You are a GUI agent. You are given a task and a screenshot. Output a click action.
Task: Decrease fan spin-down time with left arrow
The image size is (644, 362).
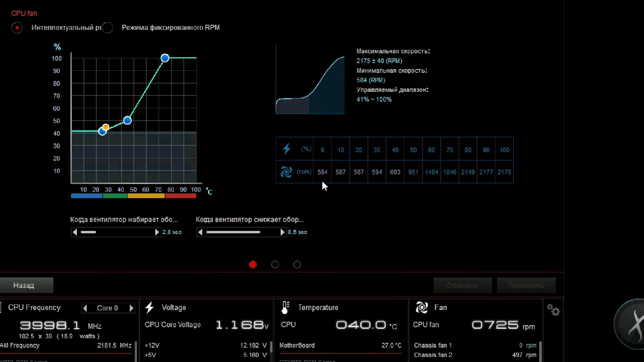tap(200, 232)
